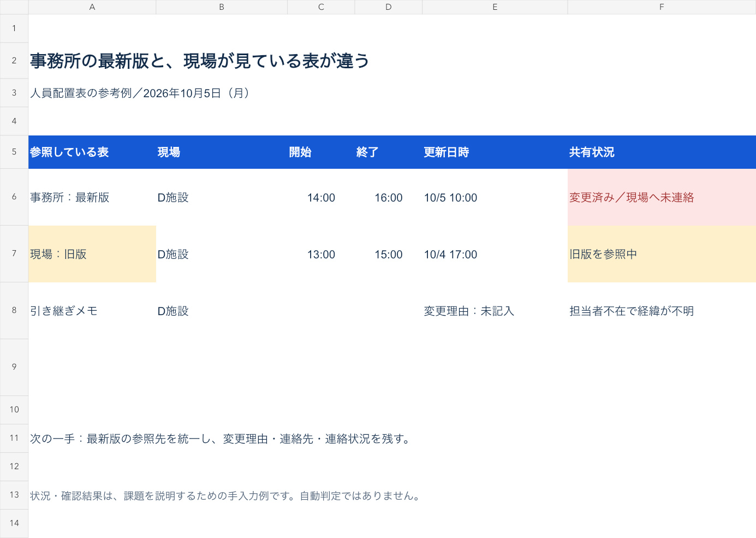Click the 参照している表 header cell
The height and width of the screenshot is (538, 756).
(92, 152)
